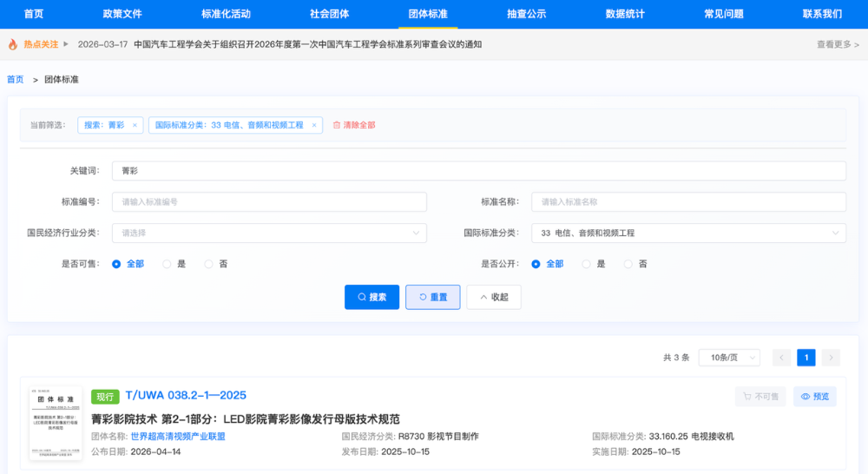Open the 国民经济行业分类 dropdown
Image resolution: width=868 pixels, height=474 pixels.
(x=269, y=233)
